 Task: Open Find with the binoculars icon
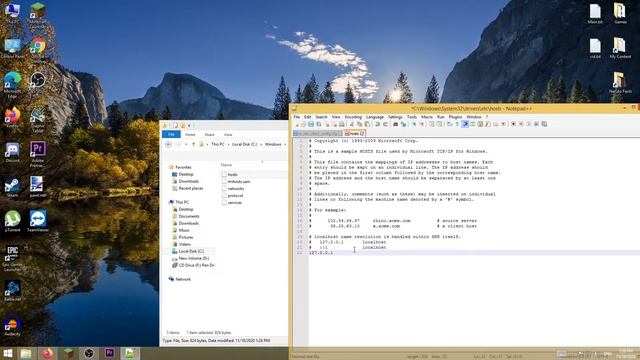tap(396, 124)
